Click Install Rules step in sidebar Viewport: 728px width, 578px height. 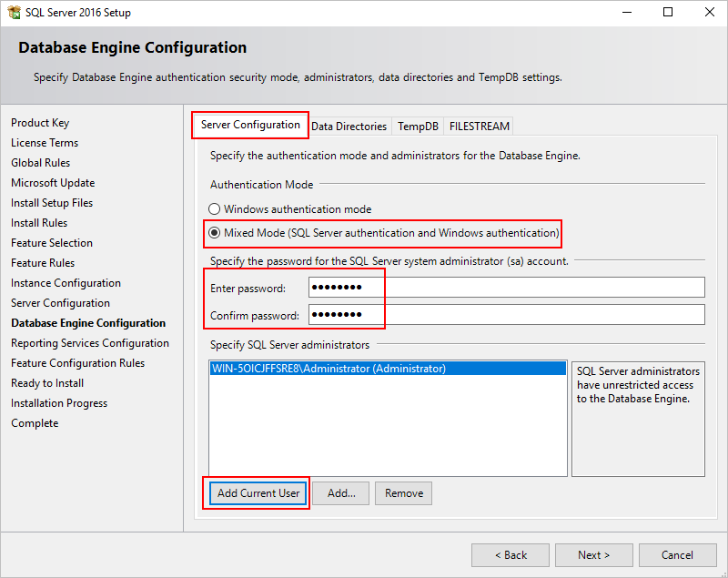pos(39,223)
